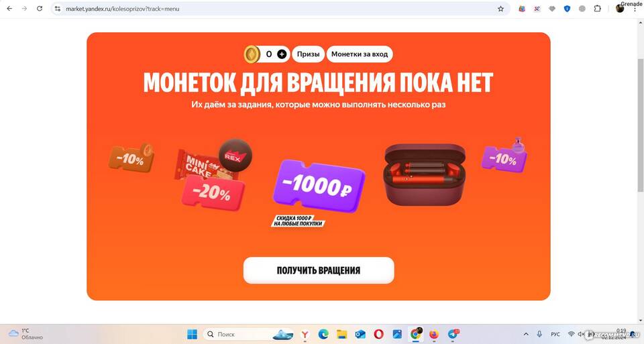644x344 pixels.
Task: Open the browser extensions puzzle icon
Action: click(x=598, y=9)
